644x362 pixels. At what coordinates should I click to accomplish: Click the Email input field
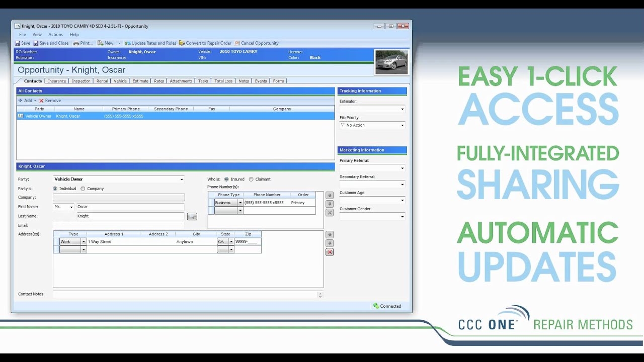pyautogui.click(x=119, y=225)
